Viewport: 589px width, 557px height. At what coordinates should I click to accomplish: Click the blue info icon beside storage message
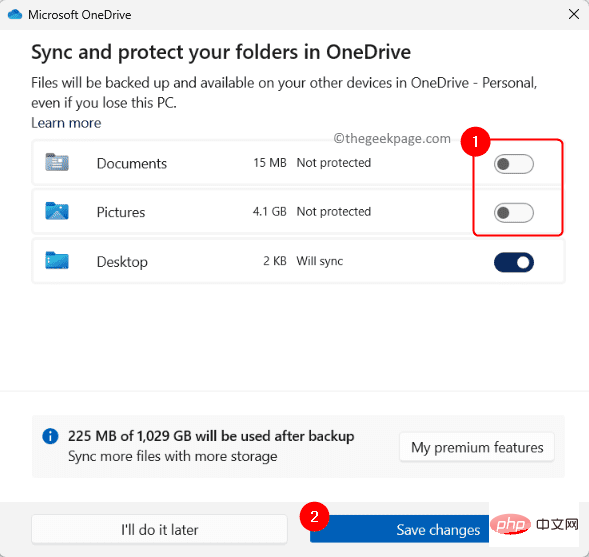(50, 436)
